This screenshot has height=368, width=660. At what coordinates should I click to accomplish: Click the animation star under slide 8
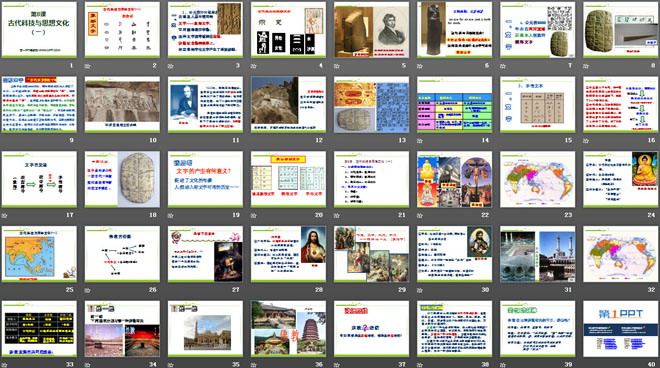click(x=586, y=66)
